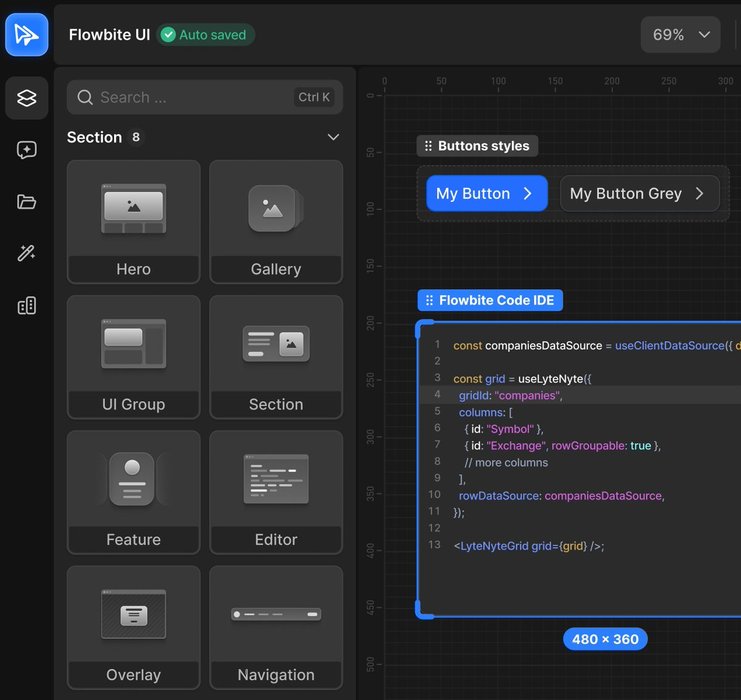
Task: Click code line id "Exchange" rowGroupable
Action: 562,446
